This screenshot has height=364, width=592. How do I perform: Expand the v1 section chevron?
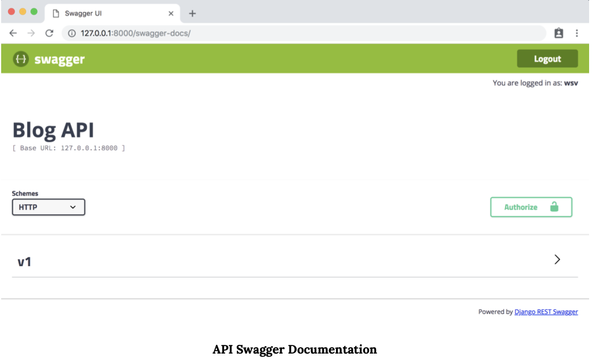coord(557,260)
